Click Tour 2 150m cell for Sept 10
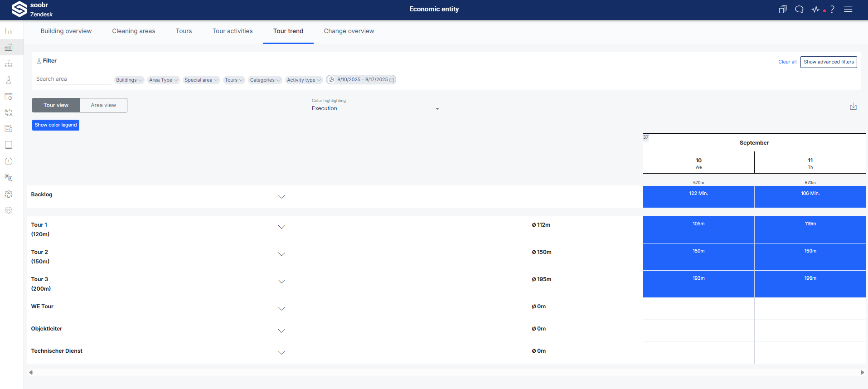 (x=698, y=257)
